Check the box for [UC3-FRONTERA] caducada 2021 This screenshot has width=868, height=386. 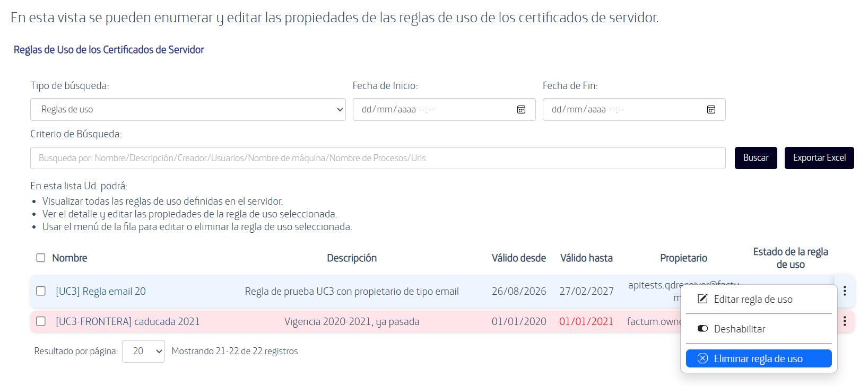41,321
